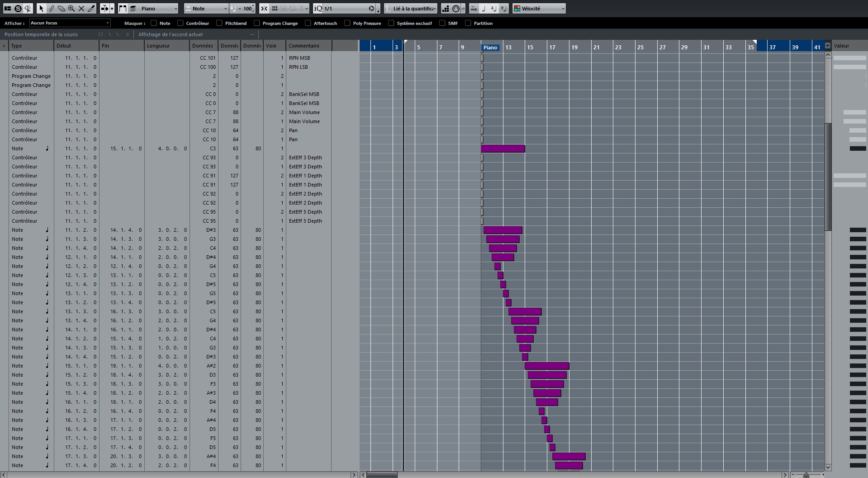Toggle Record NoteOn Velocity icon

click(x=493, y=8)
